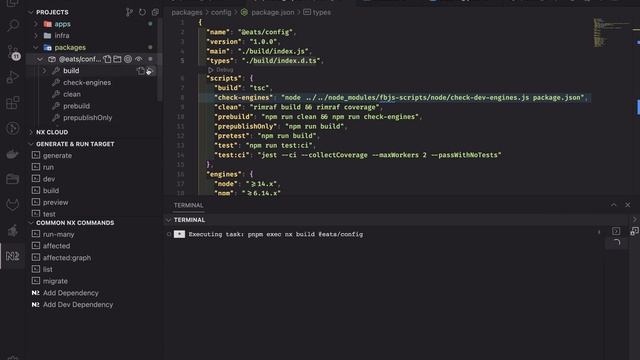The height and width of the screenshot is (360, 640).
Task: Expand the infra folder
Action: click(x=36, y=36)
